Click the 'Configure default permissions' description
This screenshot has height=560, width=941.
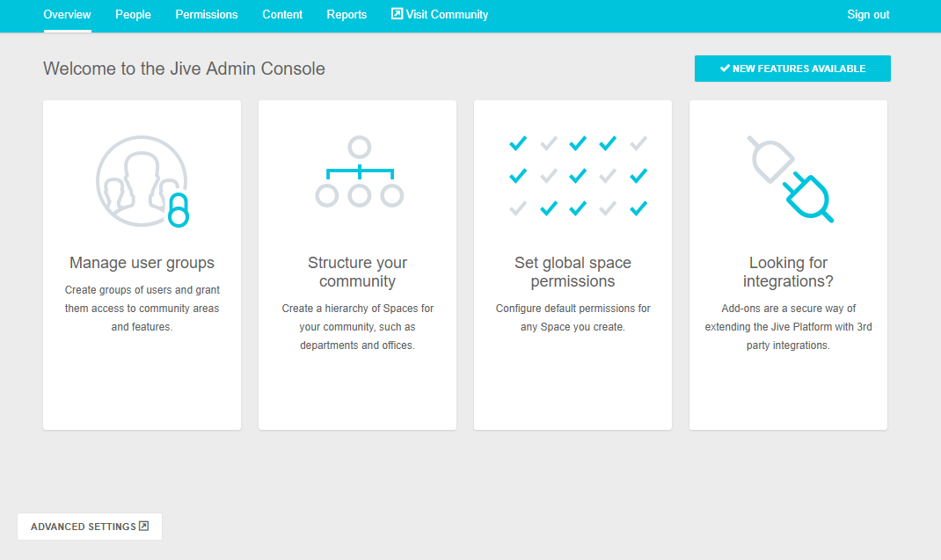(573, 317)
